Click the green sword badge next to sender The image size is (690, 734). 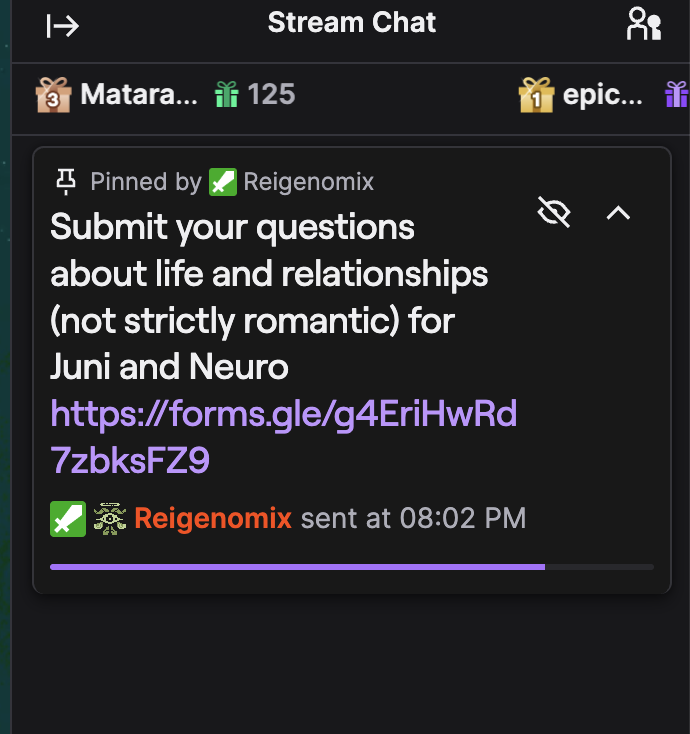[68, 519]
